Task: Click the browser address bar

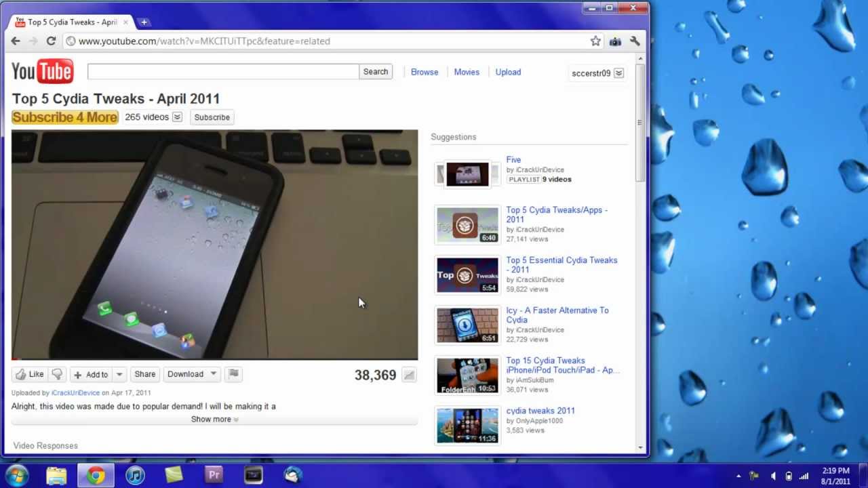Action: click(x=325, y=41)
